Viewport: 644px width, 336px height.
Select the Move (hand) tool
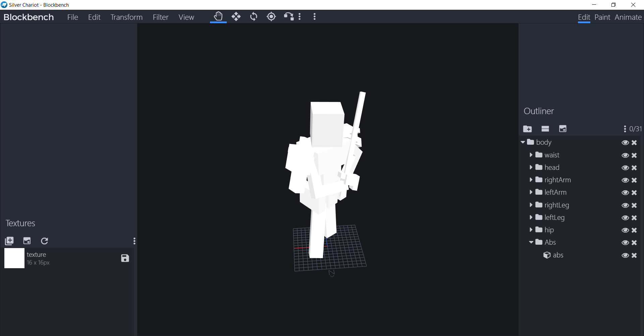click(x=218, y=16)
